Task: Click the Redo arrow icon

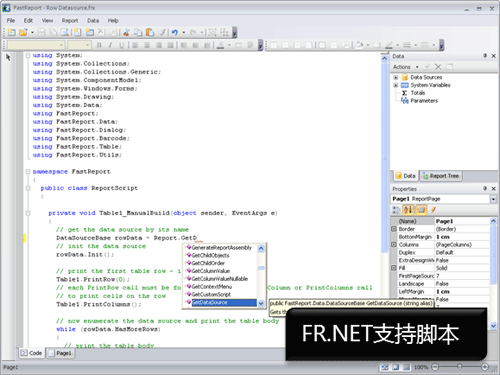Action: (193, 32)
